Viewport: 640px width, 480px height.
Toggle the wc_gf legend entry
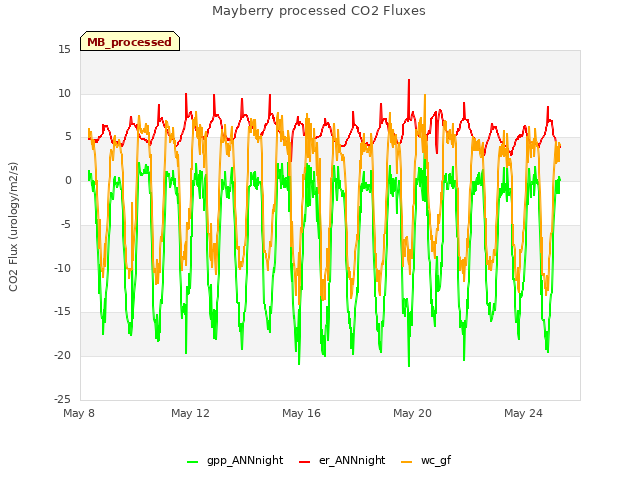coord(426,460)
